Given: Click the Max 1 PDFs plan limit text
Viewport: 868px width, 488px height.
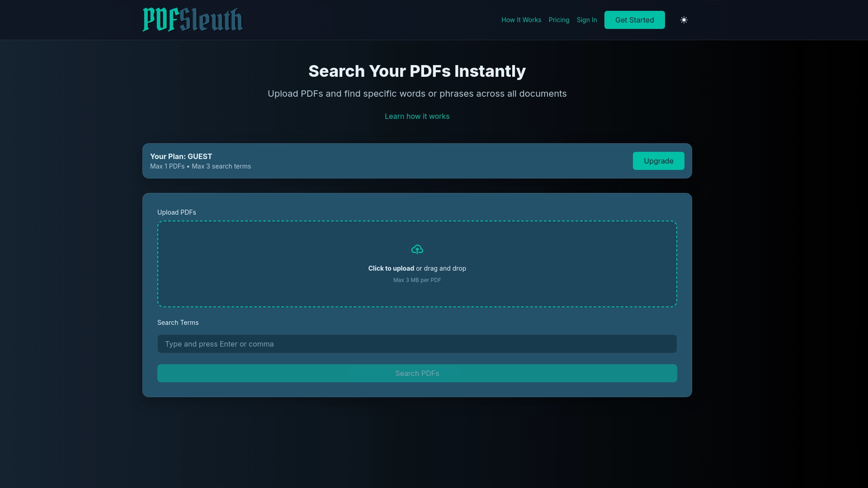Looking at the screenshot, I should [167, 166].
